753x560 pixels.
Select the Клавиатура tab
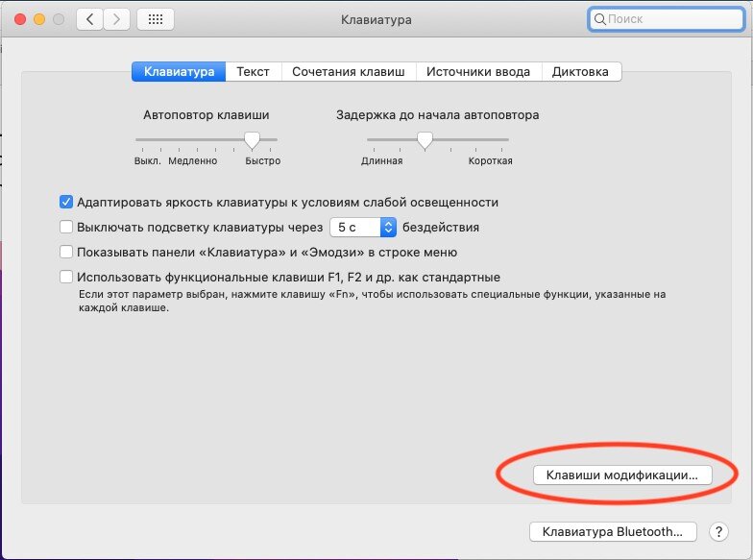179,71
